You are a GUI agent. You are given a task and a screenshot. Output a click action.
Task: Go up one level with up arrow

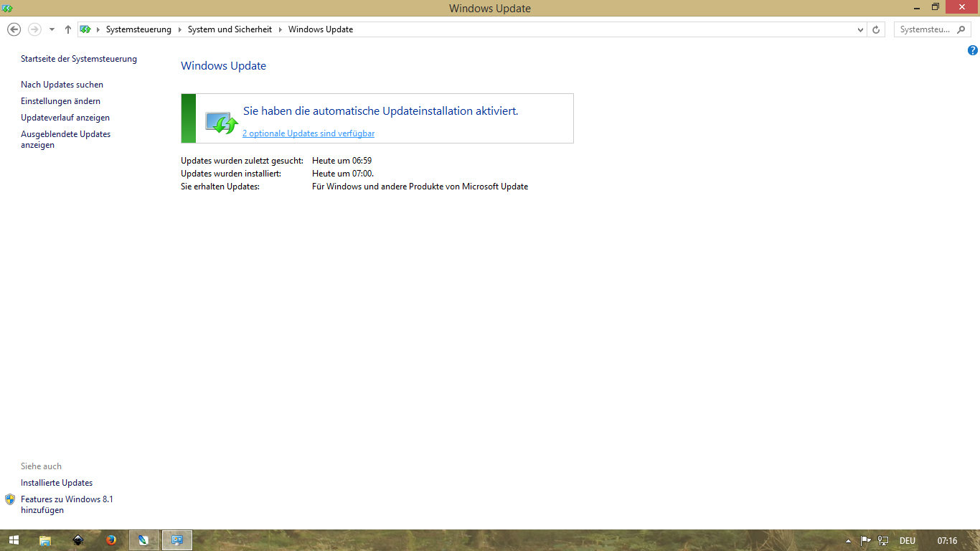coord(68,29)
